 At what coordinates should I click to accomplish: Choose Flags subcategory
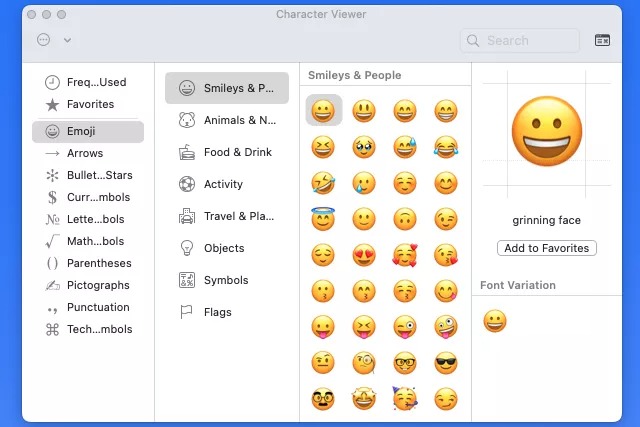pos(227,312)
